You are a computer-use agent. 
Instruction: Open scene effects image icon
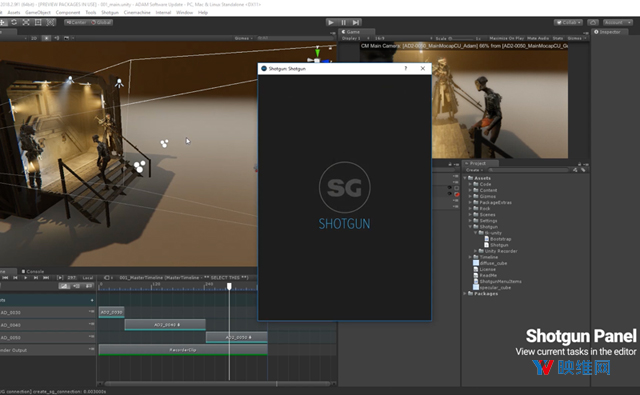coord(66,38)
